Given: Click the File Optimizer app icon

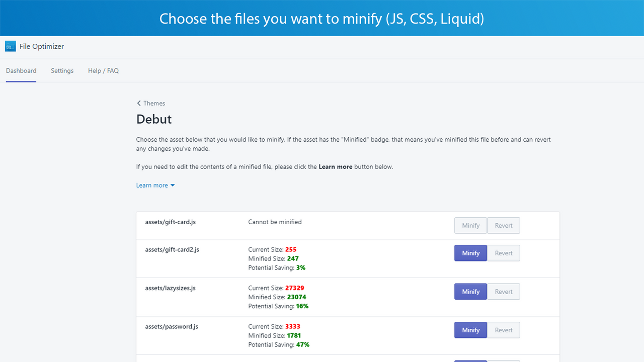Looking at the screenshot, I should 10,46.
